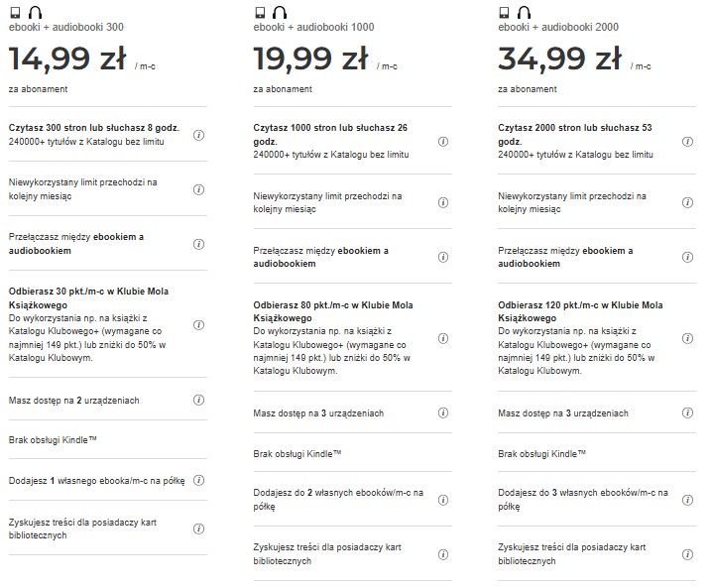Show info about 80 pkt. Klub Mola Książkowego
This screenshot has width=712, height=588.
click(443, 339)
